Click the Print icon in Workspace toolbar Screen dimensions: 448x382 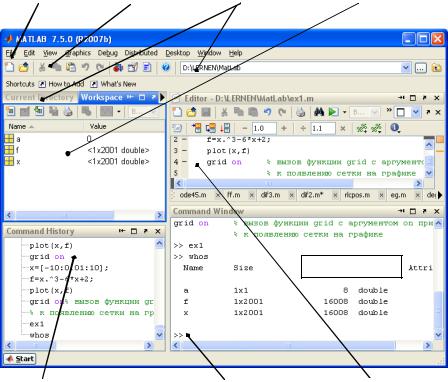pos(68,111)
